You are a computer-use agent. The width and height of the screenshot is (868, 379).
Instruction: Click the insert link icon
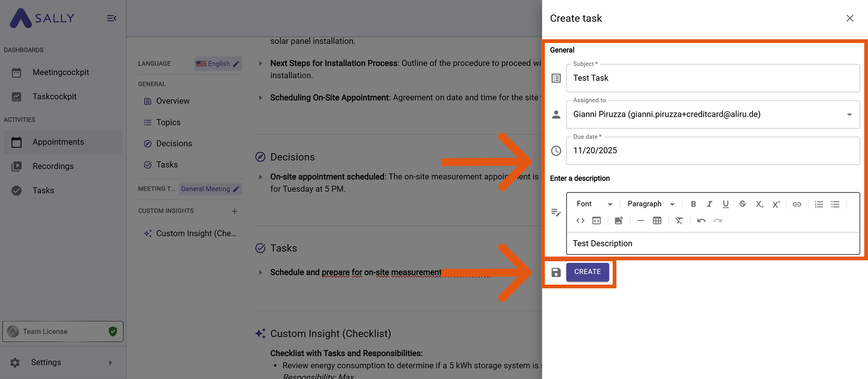tap(797, 204)
